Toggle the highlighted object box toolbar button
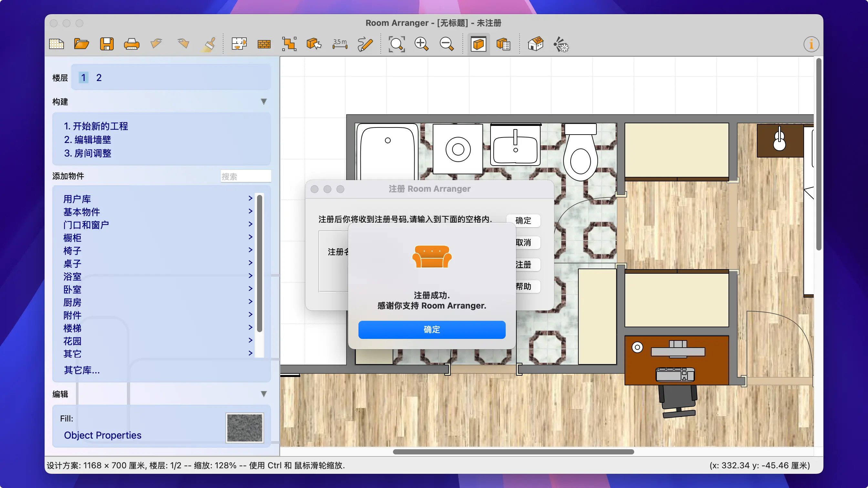Image resolution: width=868 pixels, height=488 pixels. (478, 44)
